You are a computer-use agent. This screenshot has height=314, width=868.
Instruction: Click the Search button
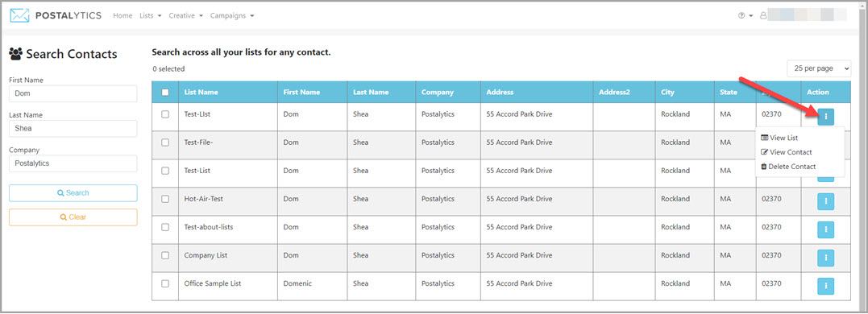tap(73, 193)
